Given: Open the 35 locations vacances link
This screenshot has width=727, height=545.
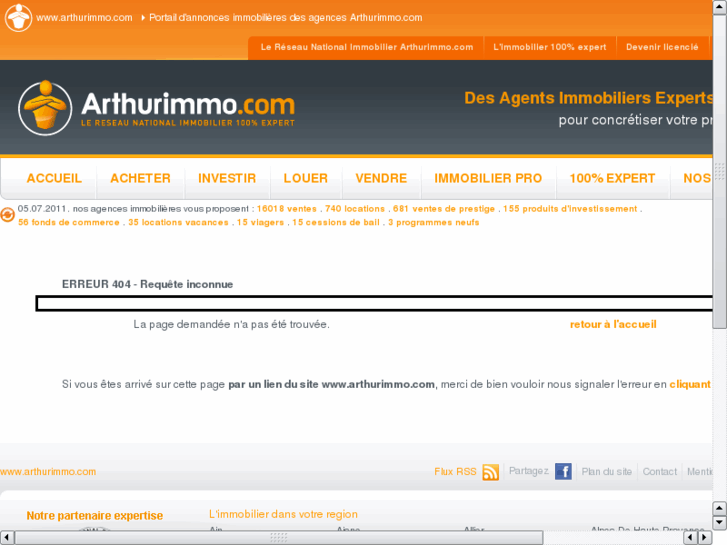Looking at the screenshot, I should click(179, 223).
